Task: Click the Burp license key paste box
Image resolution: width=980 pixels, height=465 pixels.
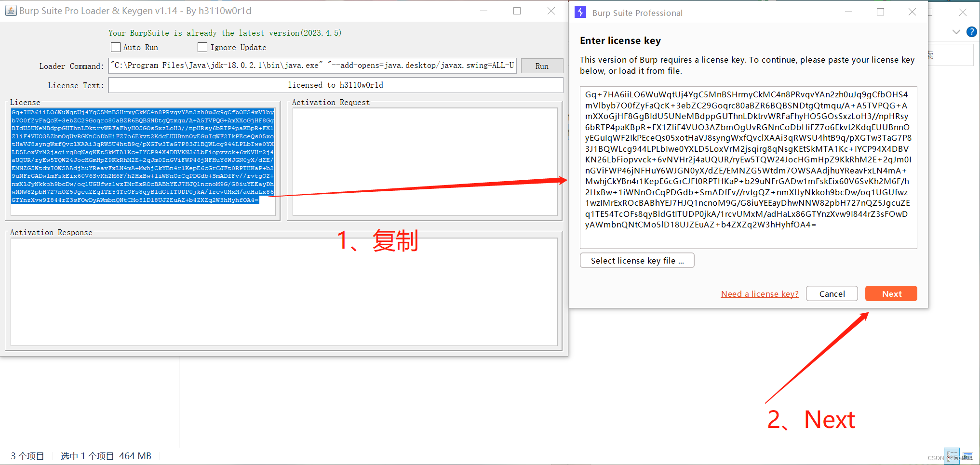Action: [x=748, y=168]
